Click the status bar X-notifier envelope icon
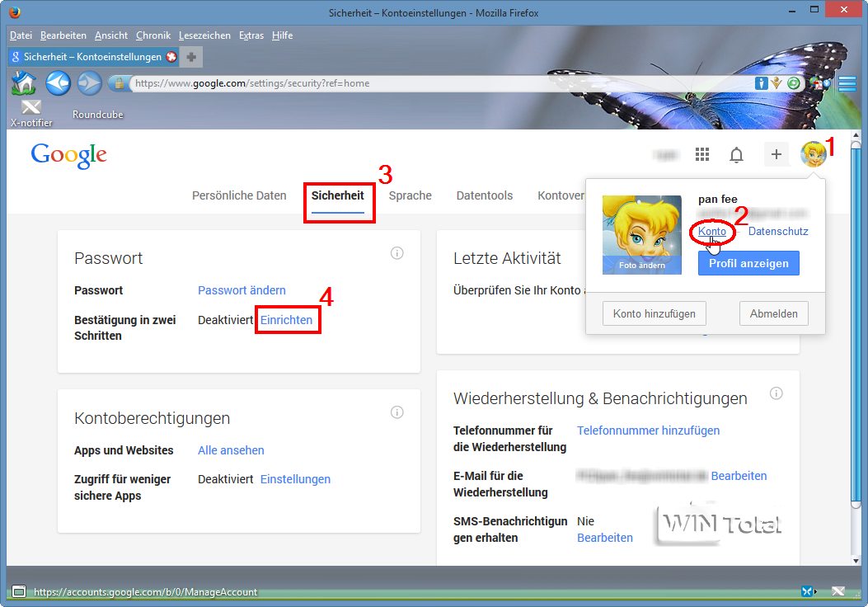 838,591
